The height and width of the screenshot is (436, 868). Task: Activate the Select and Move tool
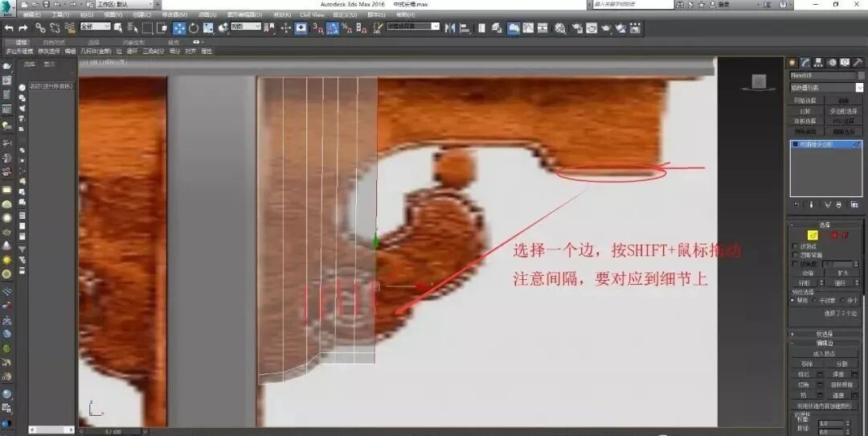(x=179, y=27)
